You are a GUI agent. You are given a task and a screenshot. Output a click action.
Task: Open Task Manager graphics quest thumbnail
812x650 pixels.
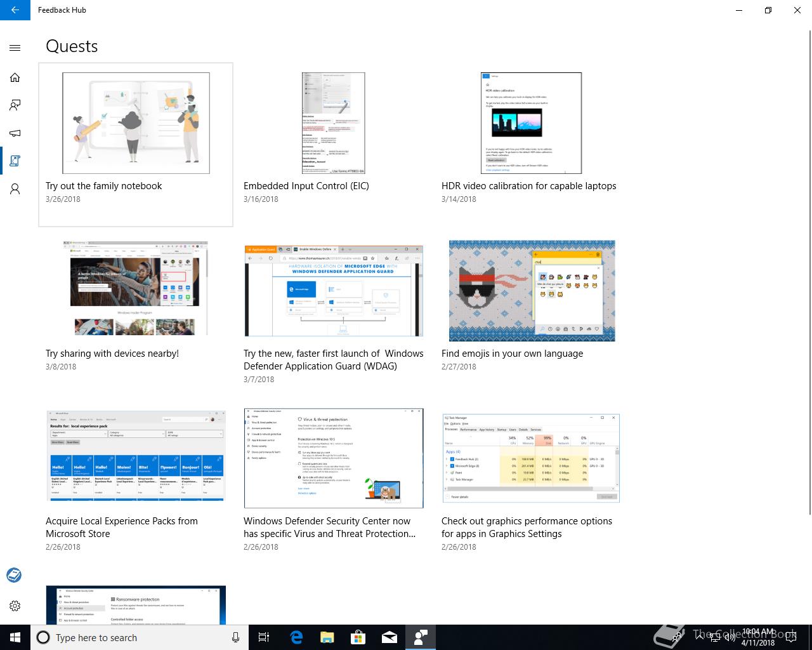click(x=531, y=458)
